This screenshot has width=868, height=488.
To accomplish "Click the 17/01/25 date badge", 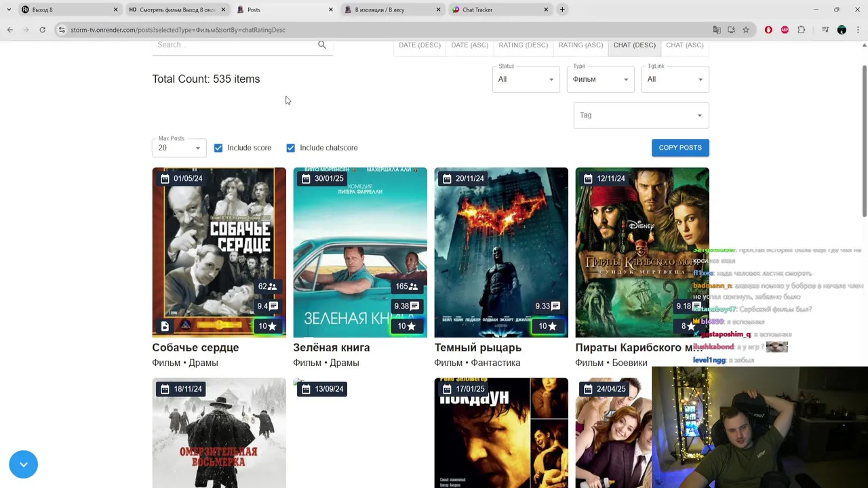I will pos(463,388).
